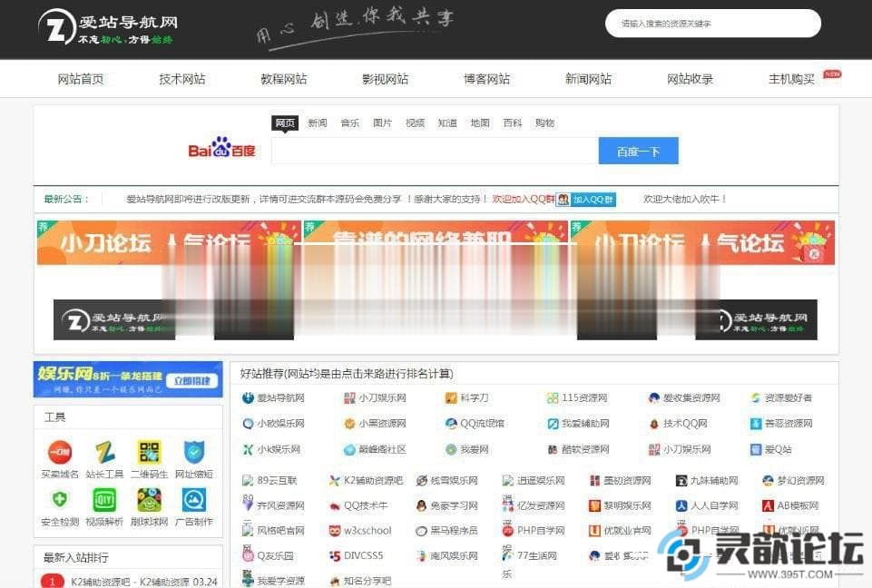The width and height of the screenshot is (872, 588).
Task: Open the 教程网站 navigation item
Action: (284, 79)
